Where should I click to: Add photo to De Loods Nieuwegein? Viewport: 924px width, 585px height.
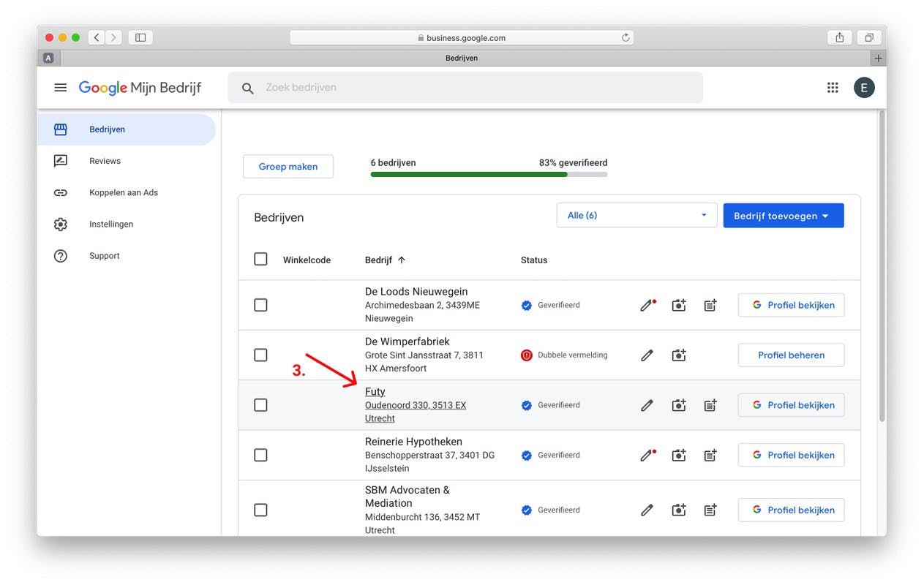[x=679, y=306]
